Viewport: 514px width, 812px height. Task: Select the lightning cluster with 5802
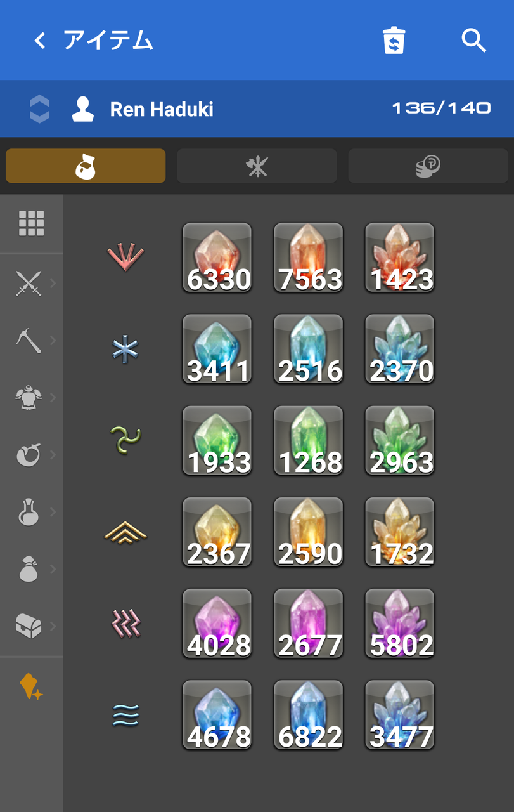pos(399,624)
